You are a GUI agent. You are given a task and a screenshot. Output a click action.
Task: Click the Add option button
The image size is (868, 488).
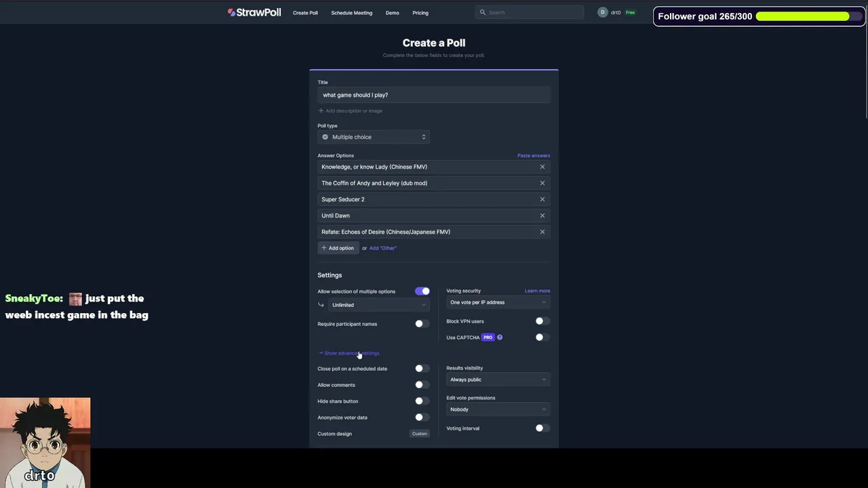coord(338,248)
